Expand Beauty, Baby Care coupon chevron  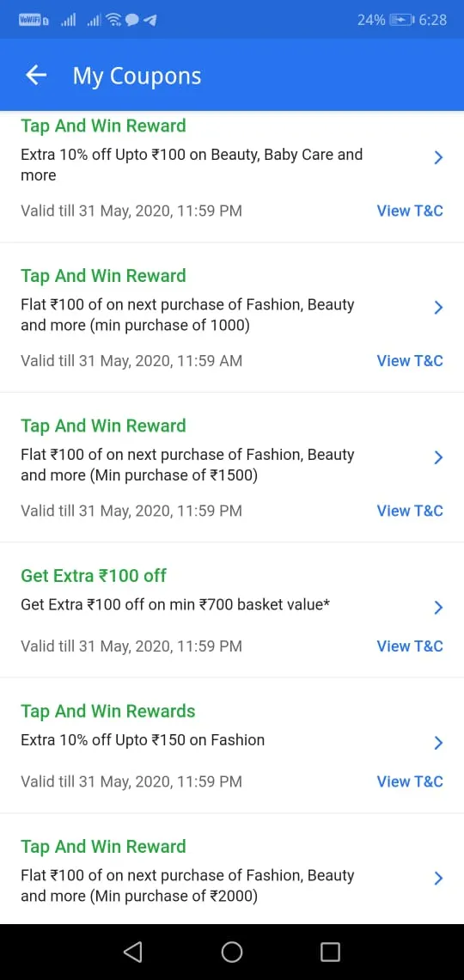[438, 157]
